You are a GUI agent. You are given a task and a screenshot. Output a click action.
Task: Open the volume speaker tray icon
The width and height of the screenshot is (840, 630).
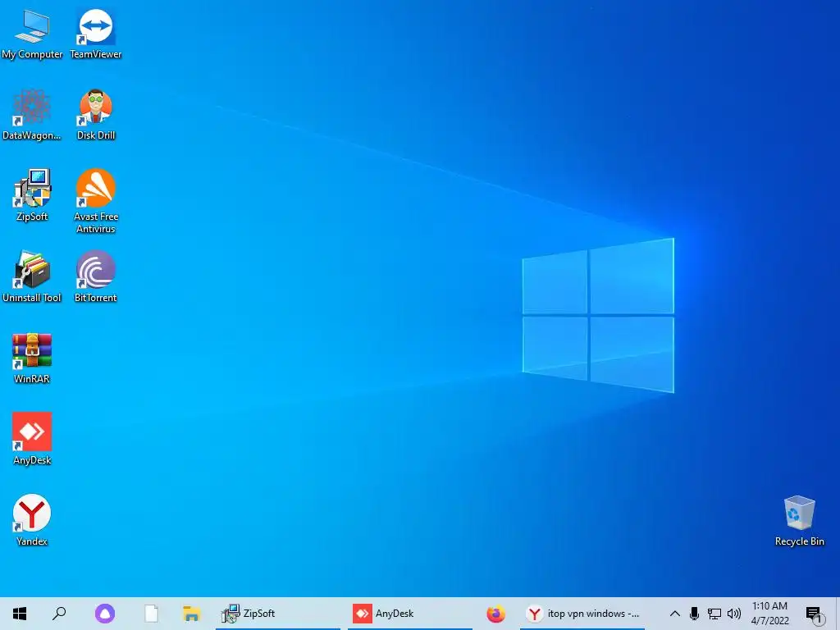pos(734,614)
